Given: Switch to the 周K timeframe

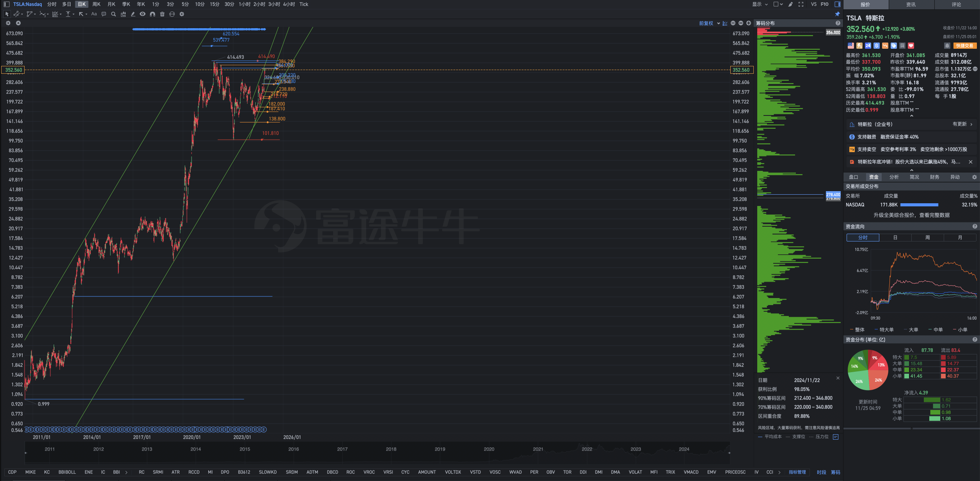Looking at the screenshot, I should coord(96,4).
